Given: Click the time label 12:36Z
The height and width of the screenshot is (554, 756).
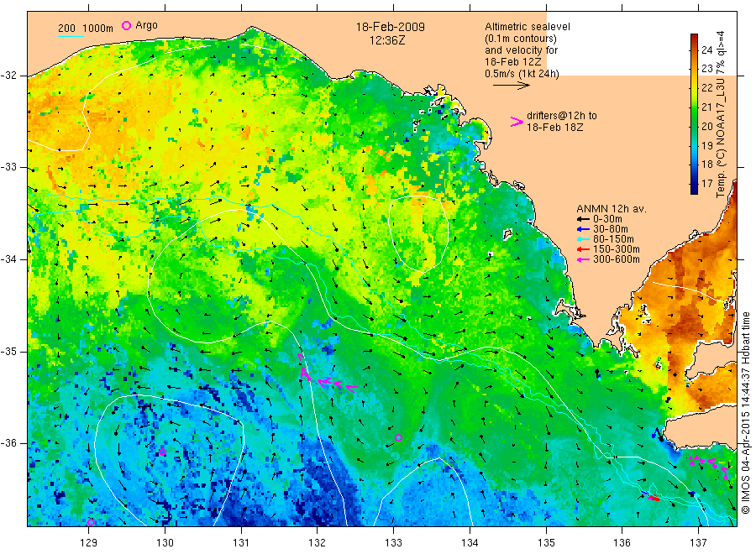Looking at the screenshot, I should [387, 40].
